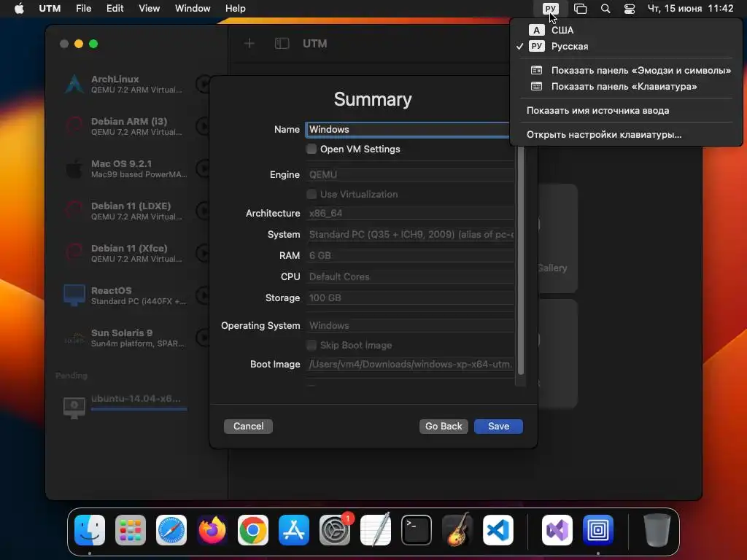
Task: Toggle the Skip Boot Image checkbox
Action: (311, 345)
